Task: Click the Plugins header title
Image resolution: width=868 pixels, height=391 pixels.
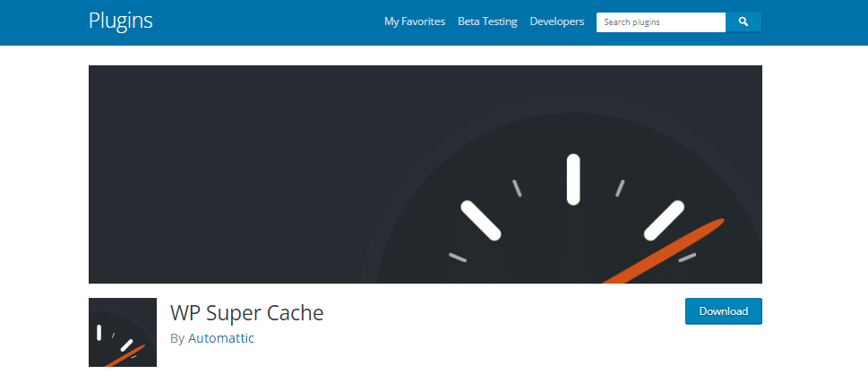Action: (121, 21)
